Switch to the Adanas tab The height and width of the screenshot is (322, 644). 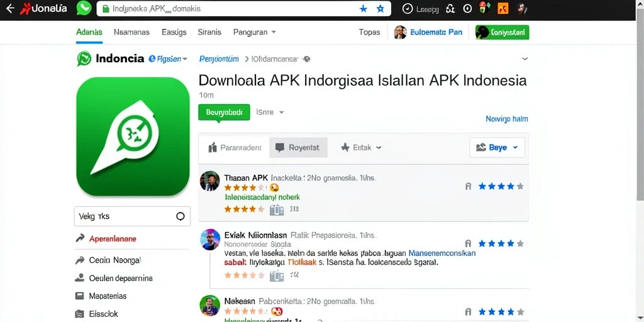[89, 32]
